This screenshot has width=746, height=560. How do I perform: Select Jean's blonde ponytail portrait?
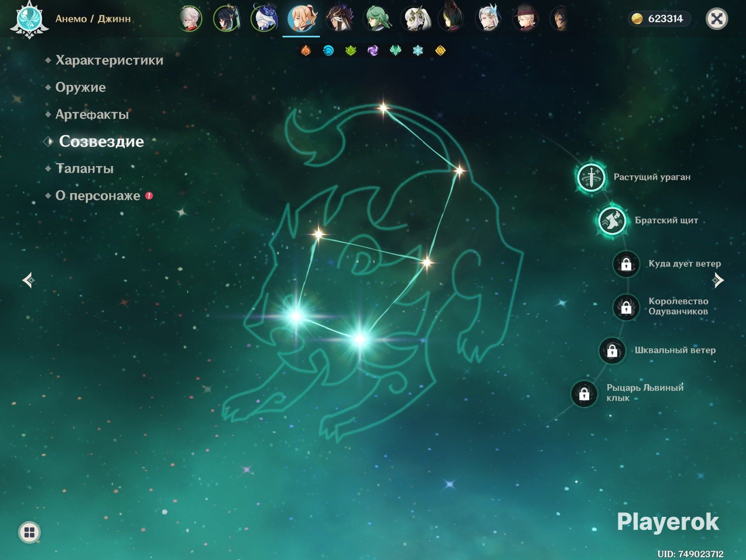coord(302,18)
